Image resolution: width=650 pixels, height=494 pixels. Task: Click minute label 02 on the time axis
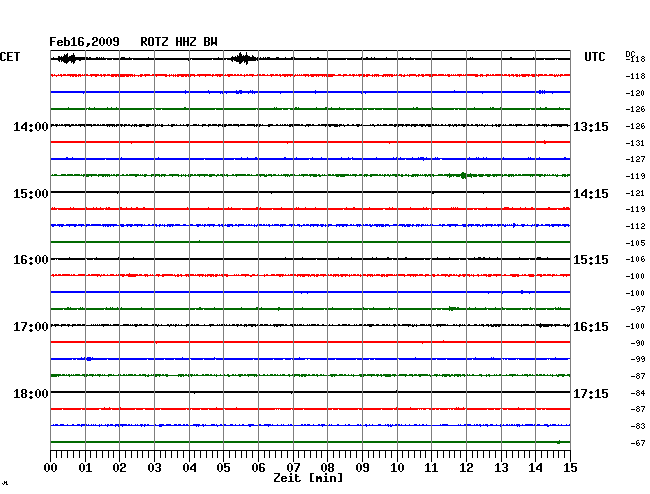[119, 467]
